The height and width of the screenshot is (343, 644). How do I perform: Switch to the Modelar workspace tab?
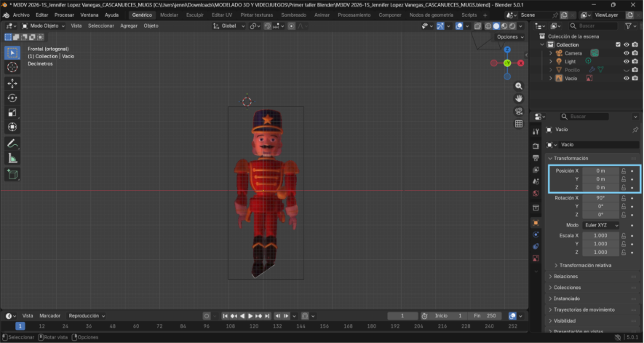169,15
